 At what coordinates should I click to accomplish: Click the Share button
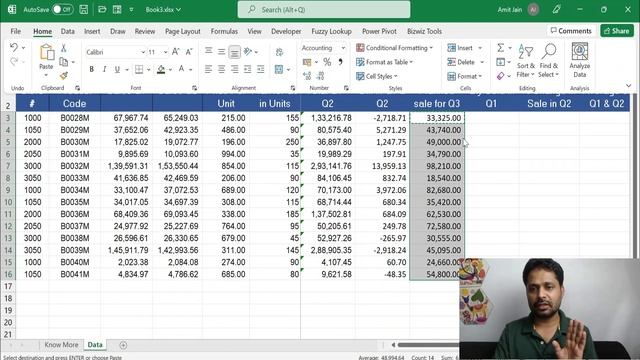click(x=617, y=31)
